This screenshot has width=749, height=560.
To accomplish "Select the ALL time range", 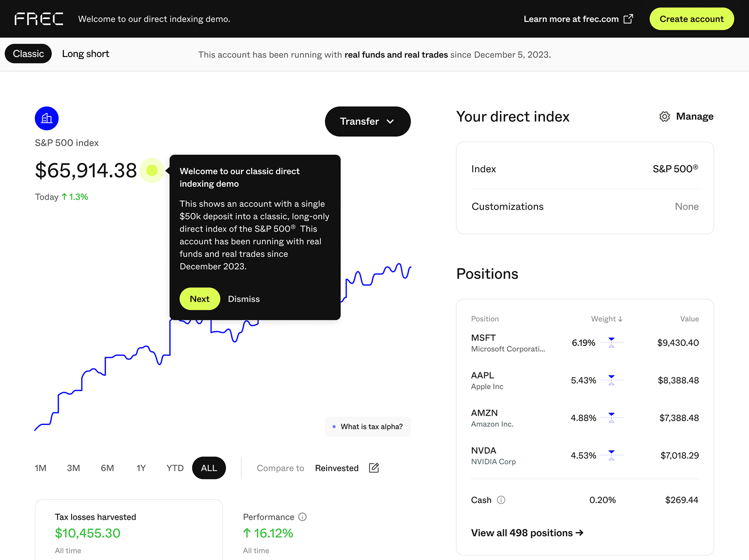I will coord(209,468).
